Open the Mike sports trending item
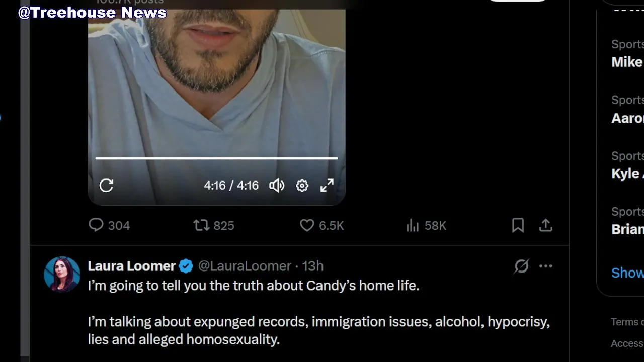The height and width of the screenshot is (362, 644). 627,53
